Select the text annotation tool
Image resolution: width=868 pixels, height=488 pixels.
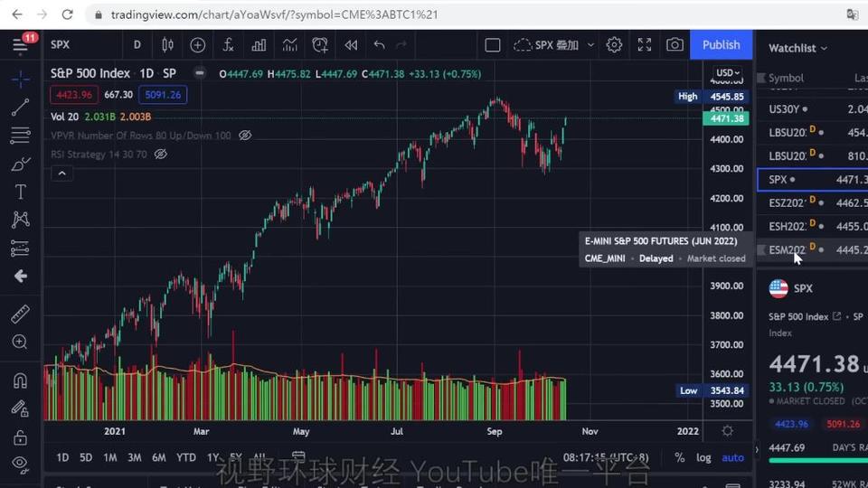tap(20, 192)
